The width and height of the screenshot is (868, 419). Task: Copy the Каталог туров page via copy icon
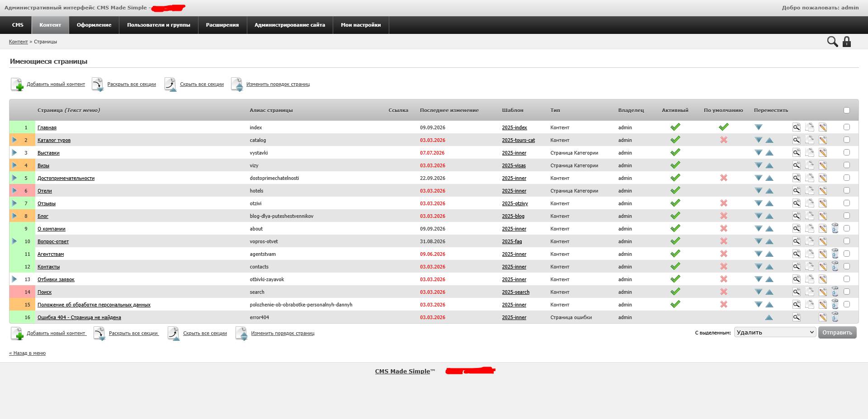coord(810,140)
